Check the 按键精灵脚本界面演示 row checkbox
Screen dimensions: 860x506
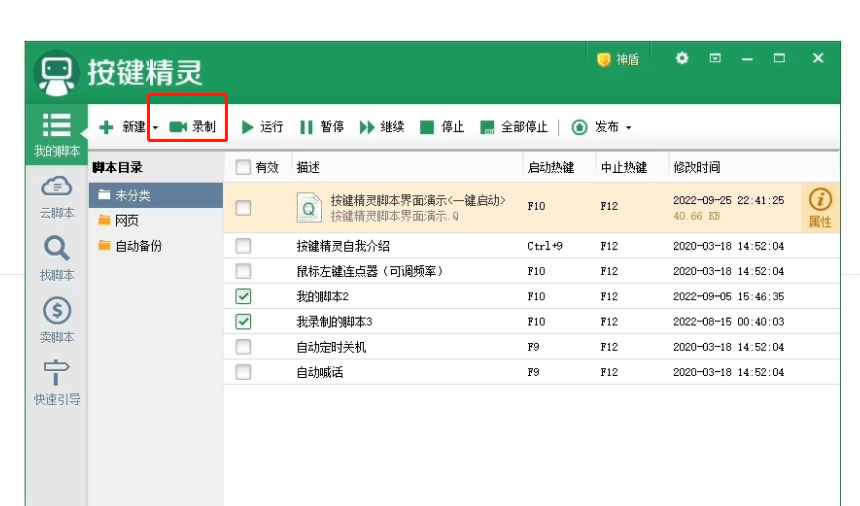(x=243, y=208)
